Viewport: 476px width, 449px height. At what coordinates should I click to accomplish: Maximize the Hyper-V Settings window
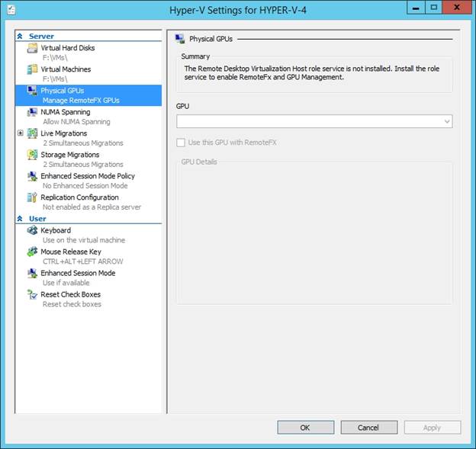(434, 8)
